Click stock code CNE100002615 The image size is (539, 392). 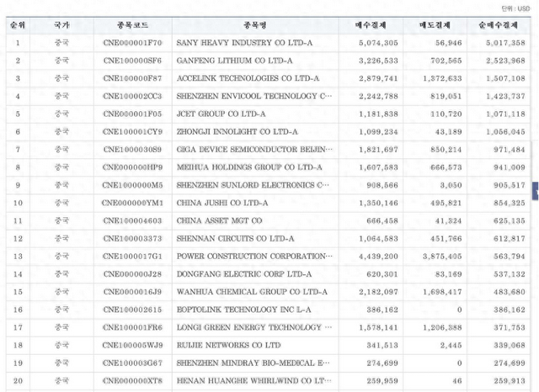tap(133, 310)
